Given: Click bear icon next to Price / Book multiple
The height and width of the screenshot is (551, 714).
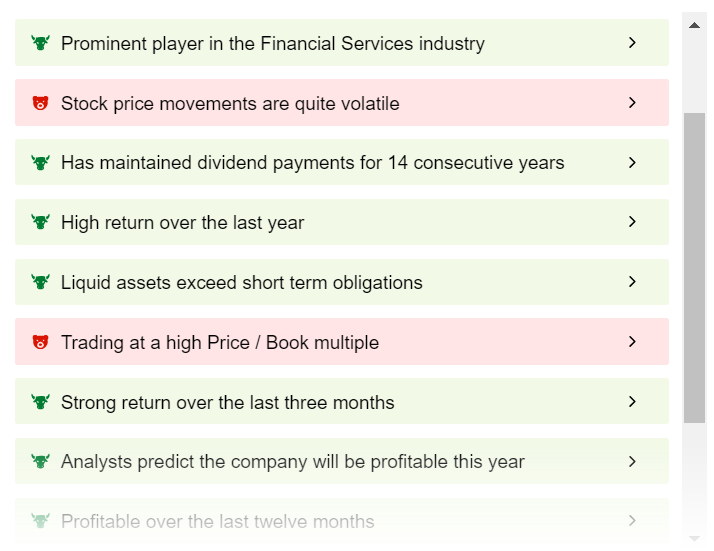Looking at the screenshot, I should 40,342.
